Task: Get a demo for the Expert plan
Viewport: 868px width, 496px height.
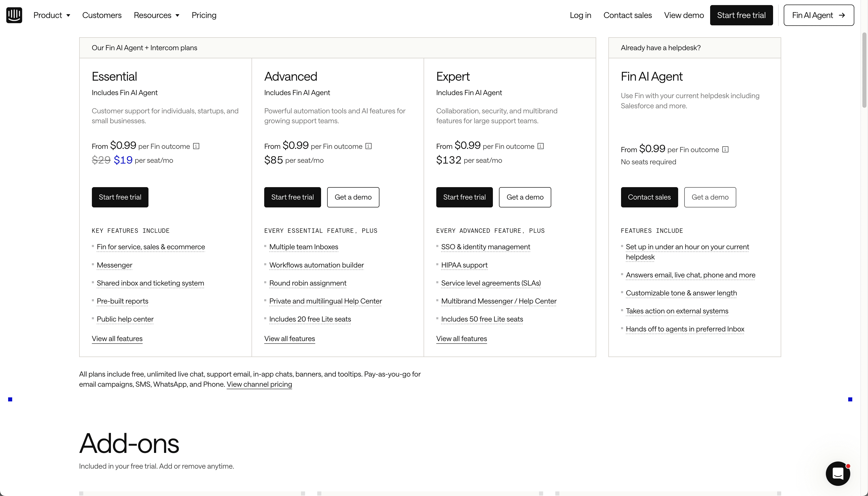Action: 525,197
